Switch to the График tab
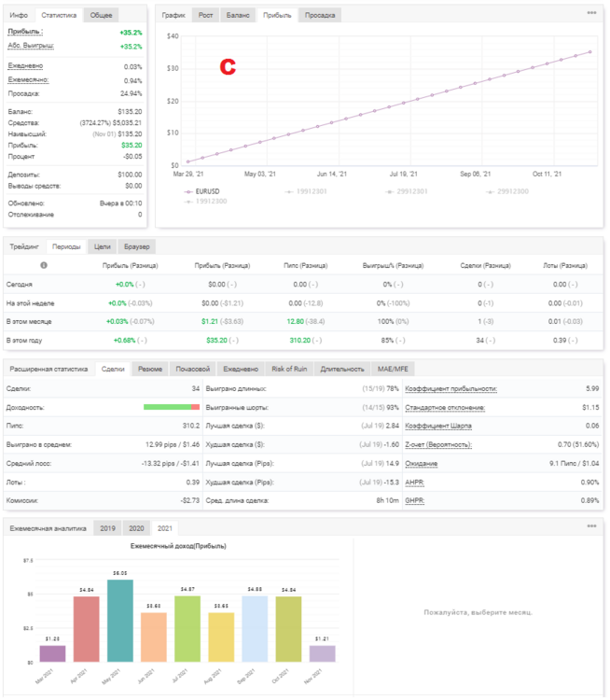The width and height of the screenshot is (610, 700). (x=173, y=15)
